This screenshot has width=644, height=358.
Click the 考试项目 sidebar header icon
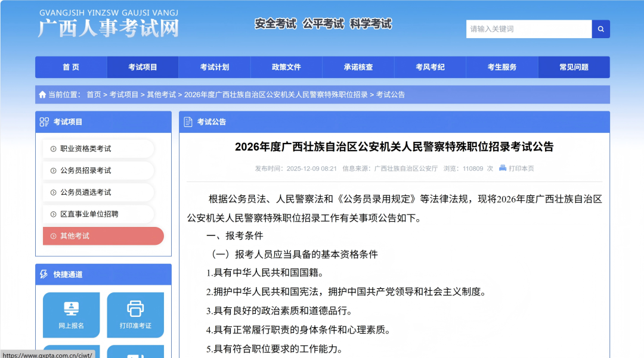(44, 122)
